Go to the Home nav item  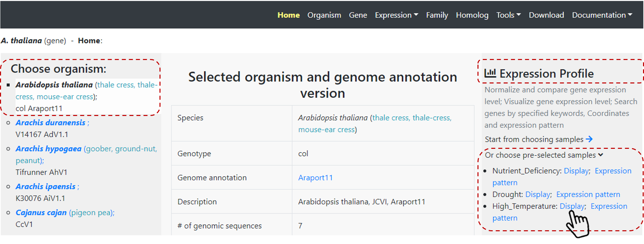288,15
